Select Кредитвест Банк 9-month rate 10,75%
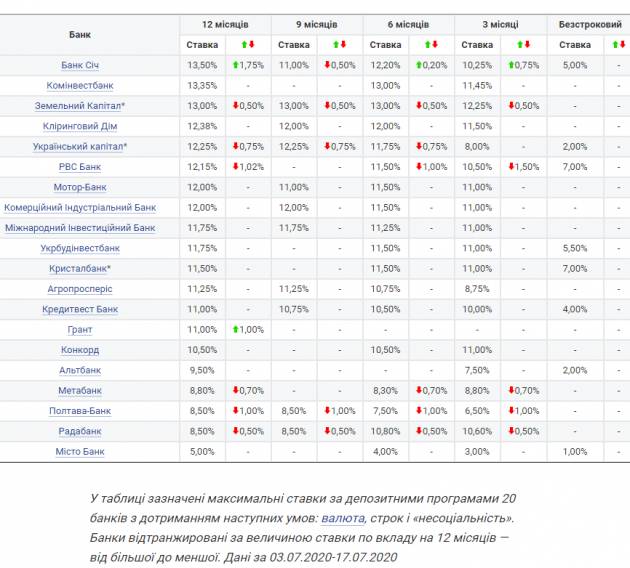This screenshot has width=630, height=568. (x=294, y=309)
